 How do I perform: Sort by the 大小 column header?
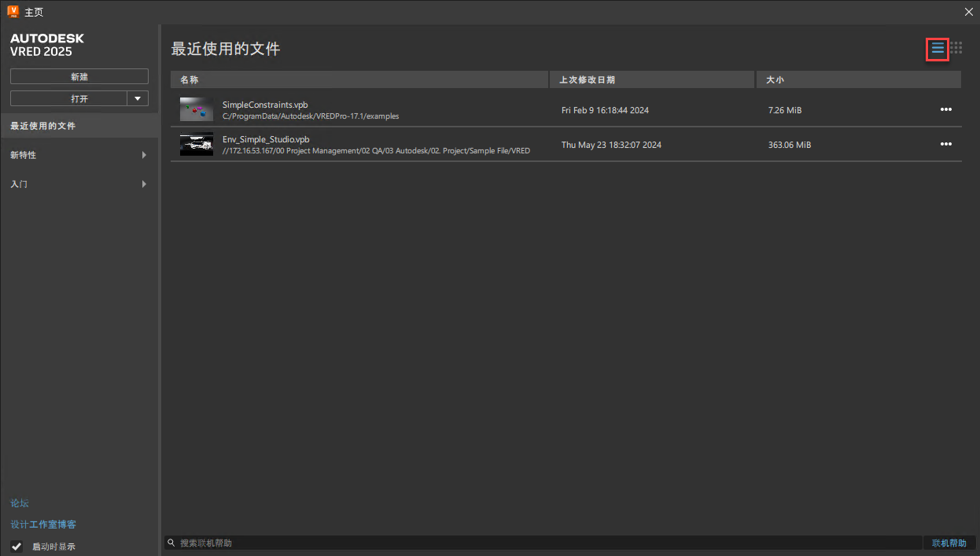[859, 79]
